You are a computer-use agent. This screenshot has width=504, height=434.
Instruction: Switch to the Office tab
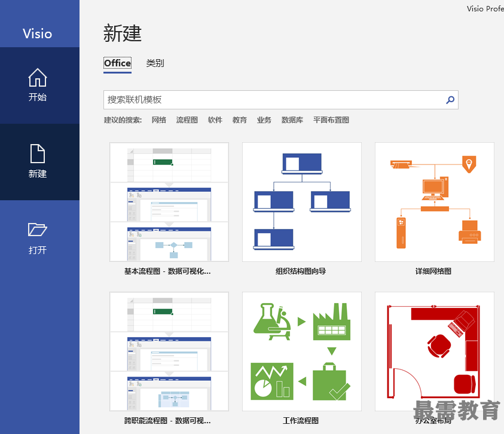tap(118, 63)
